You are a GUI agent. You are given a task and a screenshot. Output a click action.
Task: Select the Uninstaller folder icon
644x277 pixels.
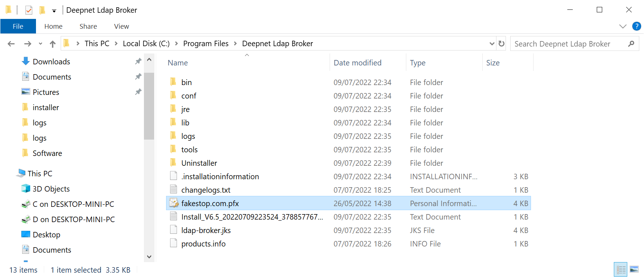point(173,163)
